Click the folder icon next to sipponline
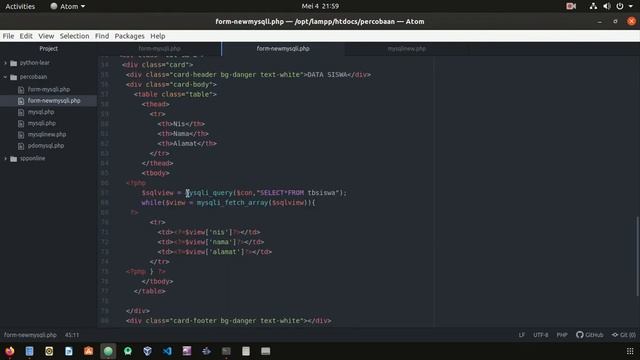640x360 pixels. click(x=13, y=158)
